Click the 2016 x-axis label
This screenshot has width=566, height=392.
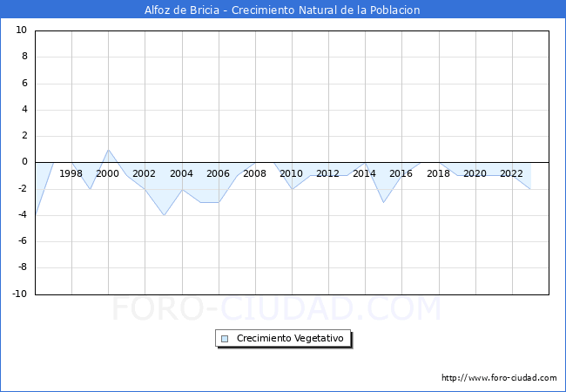click(x=401, y=173)
